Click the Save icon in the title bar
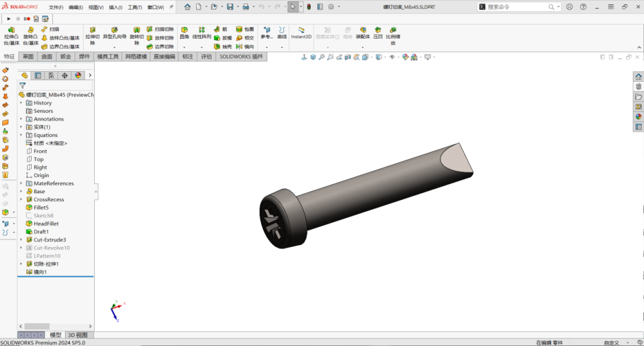 point(230,7)
